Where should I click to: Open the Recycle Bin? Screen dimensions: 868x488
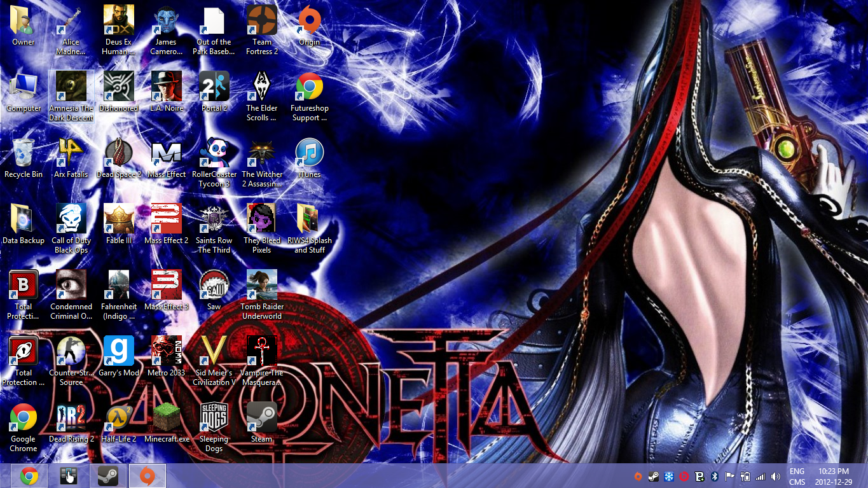point(24,153)
